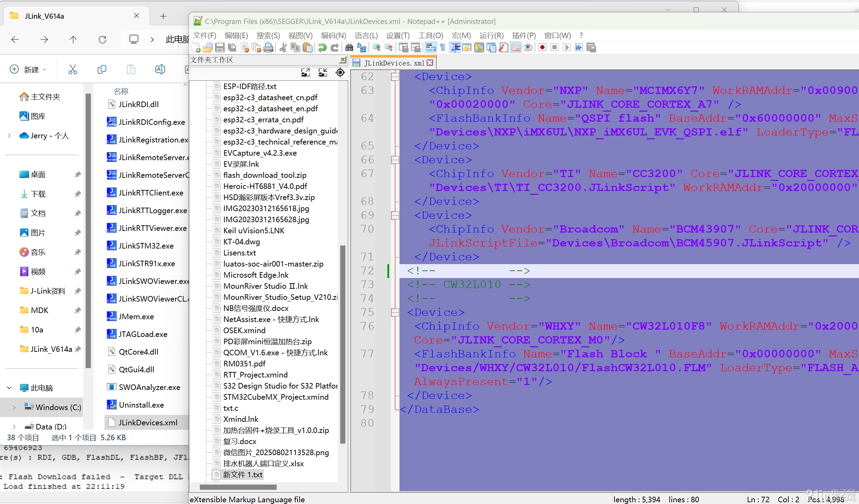
Task: Save the current recorded macro icon
Action: (591, 47)
